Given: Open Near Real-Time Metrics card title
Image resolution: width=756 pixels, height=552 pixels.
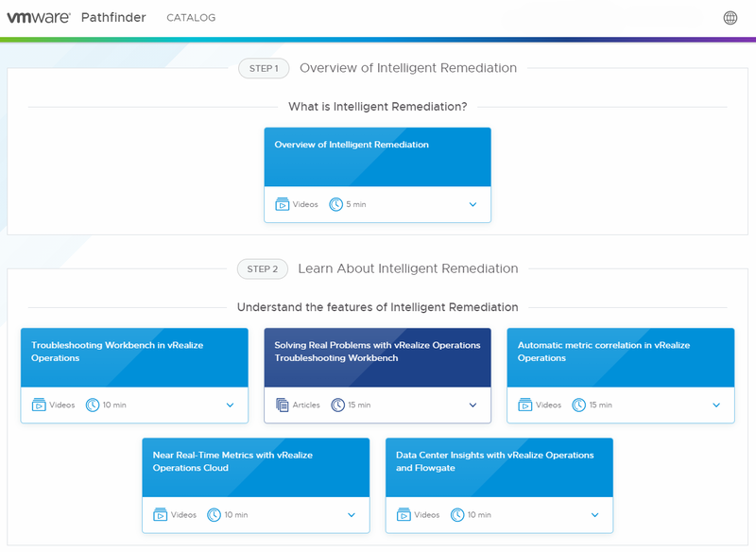Looking at the screenshot, I should 232,461.
